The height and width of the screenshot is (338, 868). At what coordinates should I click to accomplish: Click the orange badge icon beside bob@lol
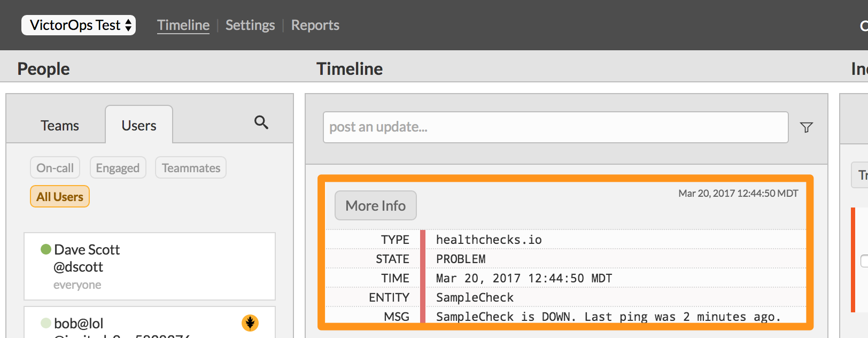coord(250,322)
